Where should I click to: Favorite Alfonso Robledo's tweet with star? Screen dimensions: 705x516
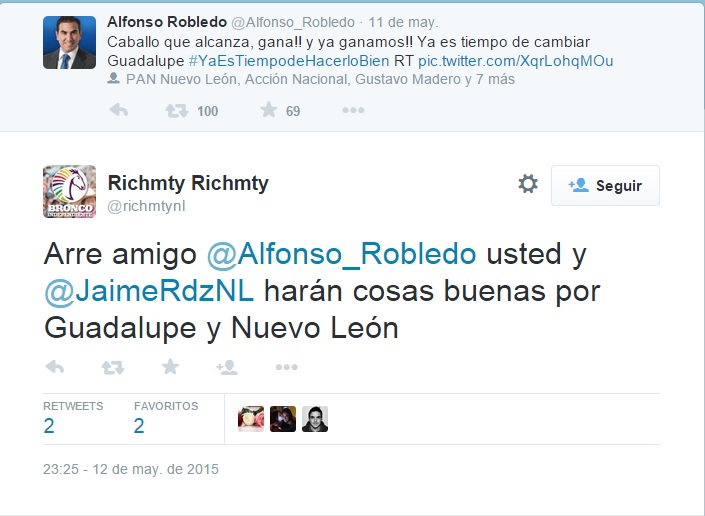coord(268,111)
